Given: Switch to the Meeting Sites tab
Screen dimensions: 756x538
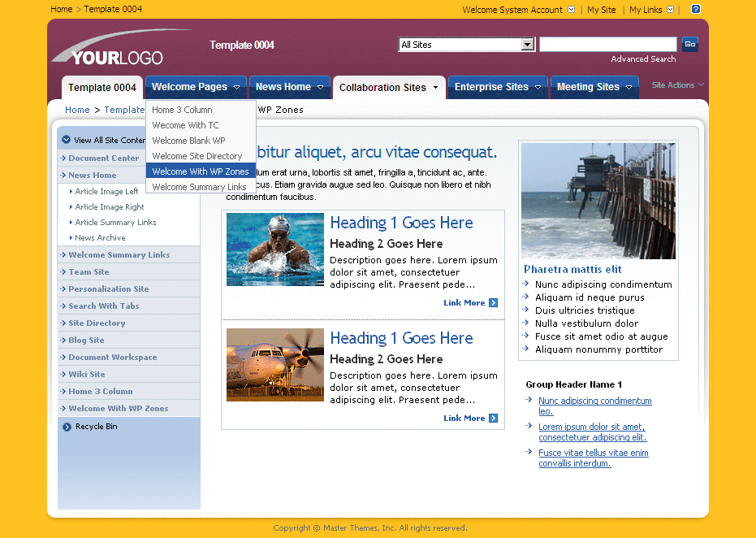Looking at the screenshot, I should coord(590,85).
